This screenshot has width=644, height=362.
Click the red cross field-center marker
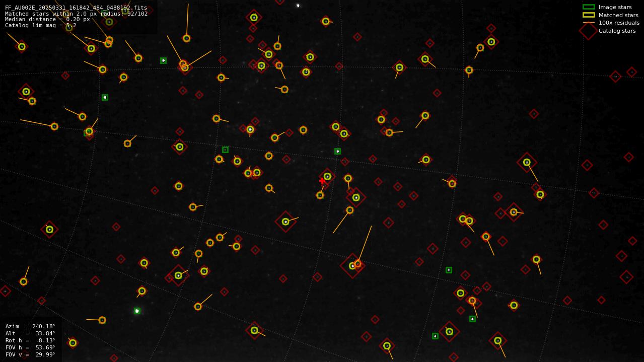click(322, 181)
